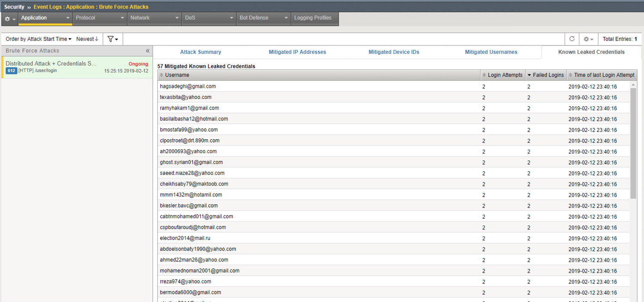
Task: Sort table by Failed Logins column
Action: click(x=546, y=75)
